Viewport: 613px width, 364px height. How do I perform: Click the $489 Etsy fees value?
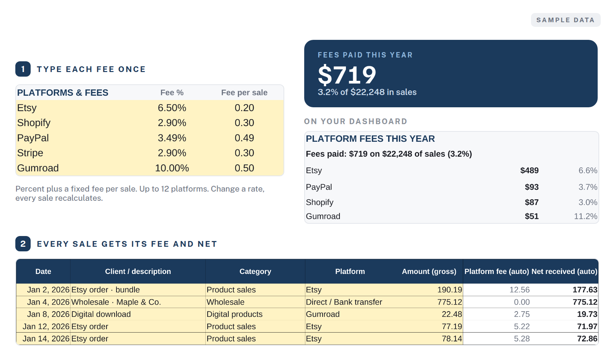coord(529,171)
